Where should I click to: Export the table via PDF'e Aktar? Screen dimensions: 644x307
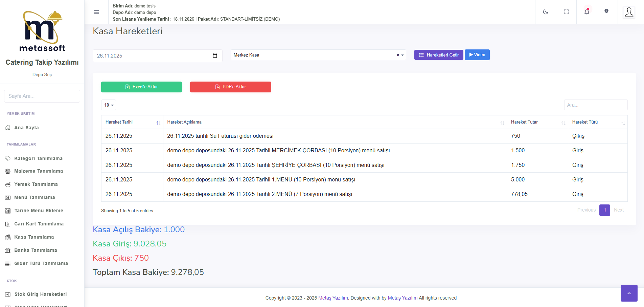pyautogui.click(x=230, y=87)
